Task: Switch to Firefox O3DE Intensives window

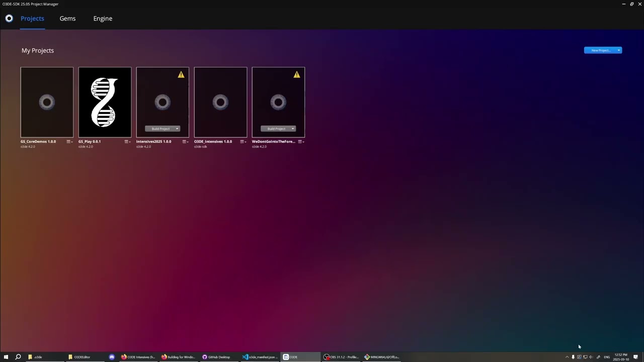Action: tap(138, 357)
